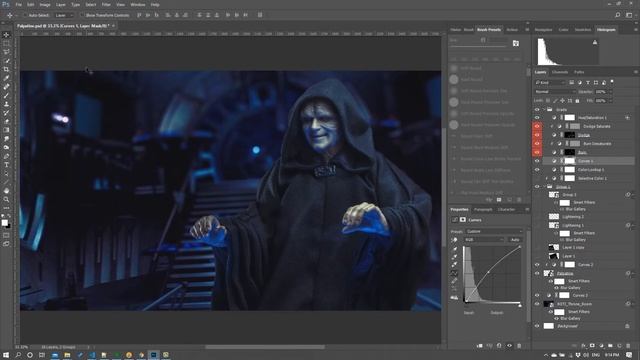The width and height of the screenshot is (640, 360).
Task: Hide the Hue/Saturation 1 layer
Action: [x=537, y=118]
